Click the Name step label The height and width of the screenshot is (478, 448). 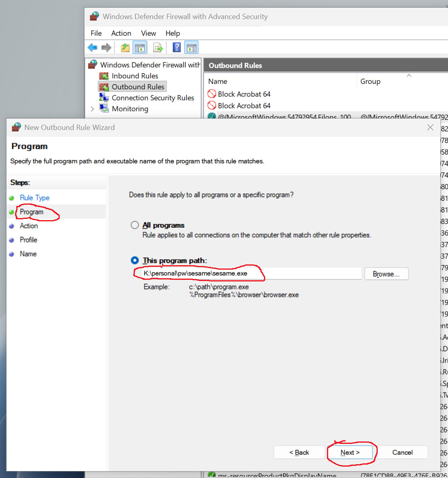tap(28, 254)
